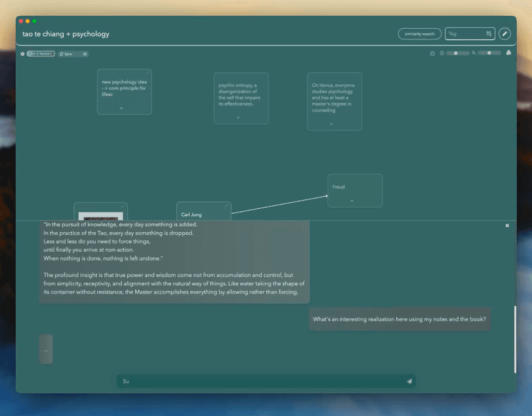Click the Lvl 2 Novice badge
Screen dimensions: 532x416
pyautogui.click(x=41, y=54)
